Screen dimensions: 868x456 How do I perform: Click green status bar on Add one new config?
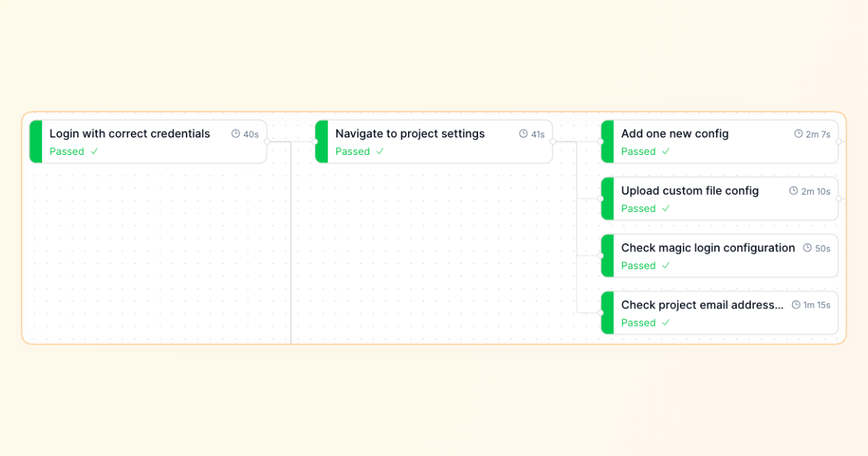point(608,141)
